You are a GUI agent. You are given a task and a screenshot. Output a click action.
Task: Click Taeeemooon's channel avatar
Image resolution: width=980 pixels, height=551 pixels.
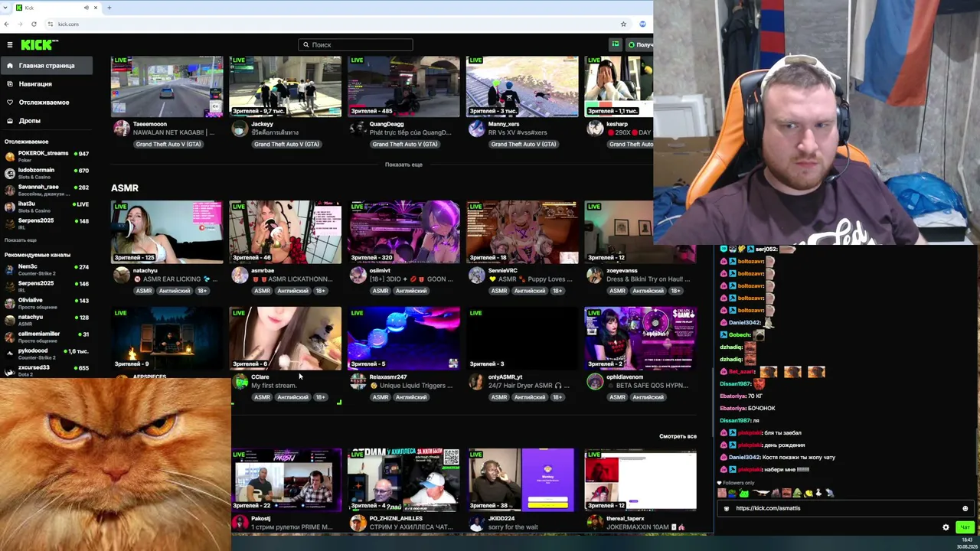tap(121, 129)
